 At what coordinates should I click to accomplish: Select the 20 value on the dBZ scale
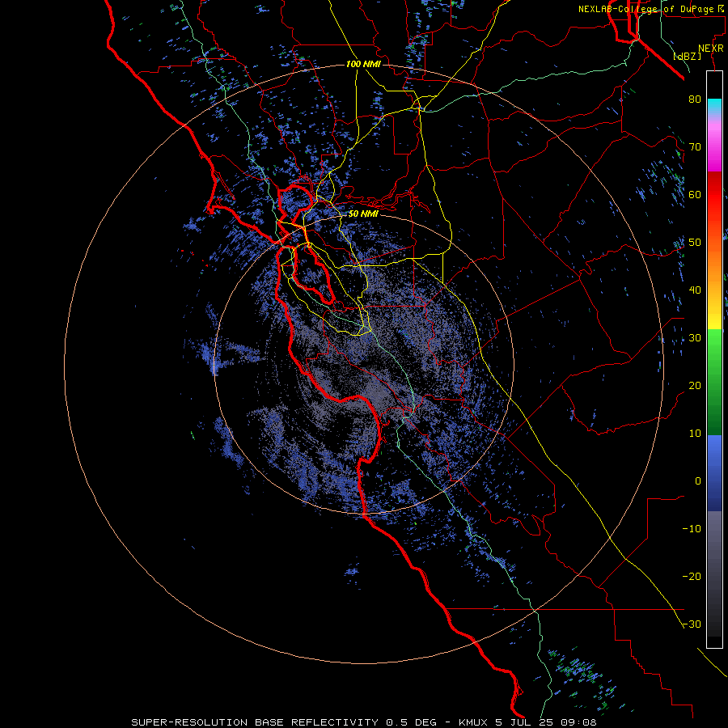pos(695,386)
